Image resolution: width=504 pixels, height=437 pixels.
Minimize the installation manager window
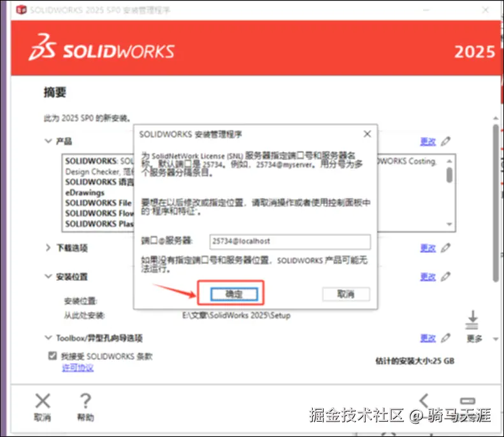pos(426,10)
